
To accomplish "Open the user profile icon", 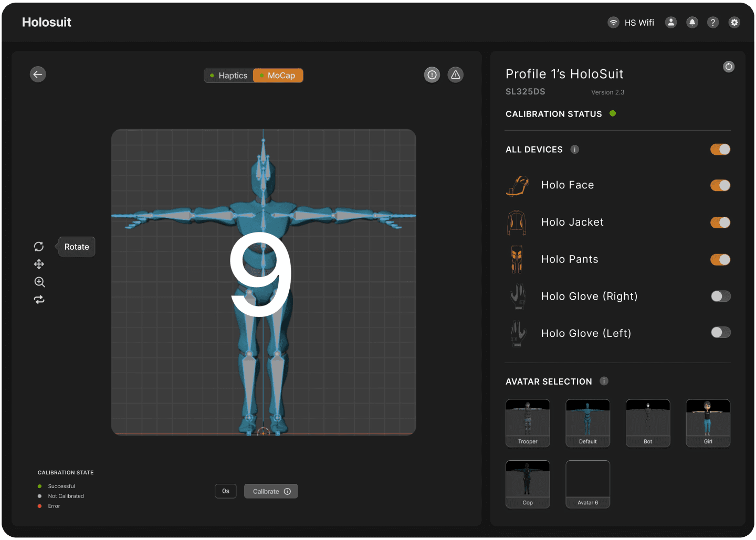I will [x=671, y=23].
